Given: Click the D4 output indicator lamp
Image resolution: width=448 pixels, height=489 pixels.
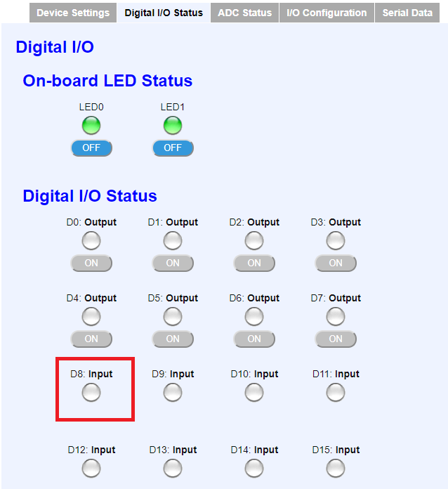Looking at the screenshot, I should (x=91, y=316).
